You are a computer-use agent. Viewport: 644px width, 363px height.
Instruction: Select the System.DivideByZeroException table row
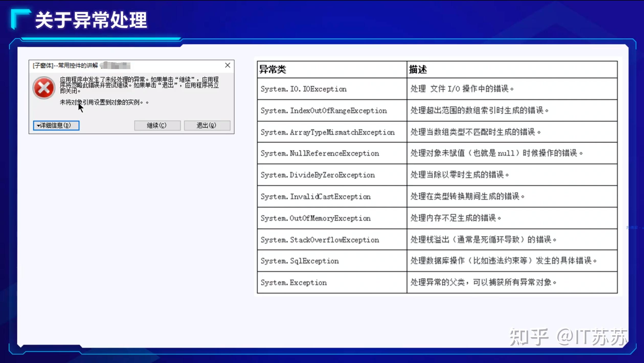tap(317, 175)
